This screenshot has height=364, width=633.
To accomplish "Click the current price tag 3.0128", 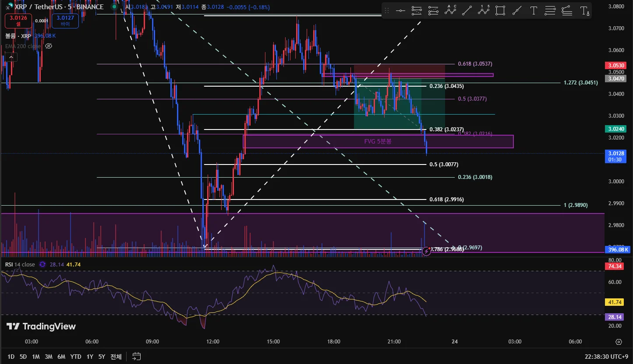I will pyautogui.click(x=616, y=156).
